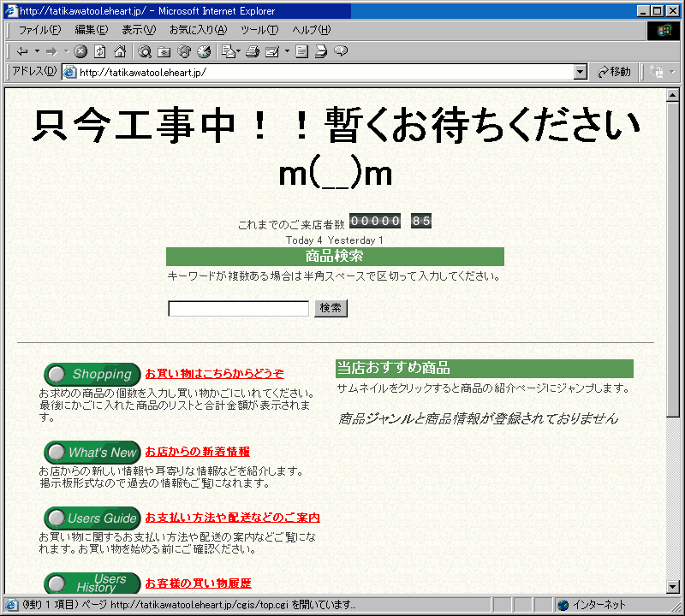Screen dimensions: 685x616
Task: Click the green Shopping button image
Action: pos(92,374)
